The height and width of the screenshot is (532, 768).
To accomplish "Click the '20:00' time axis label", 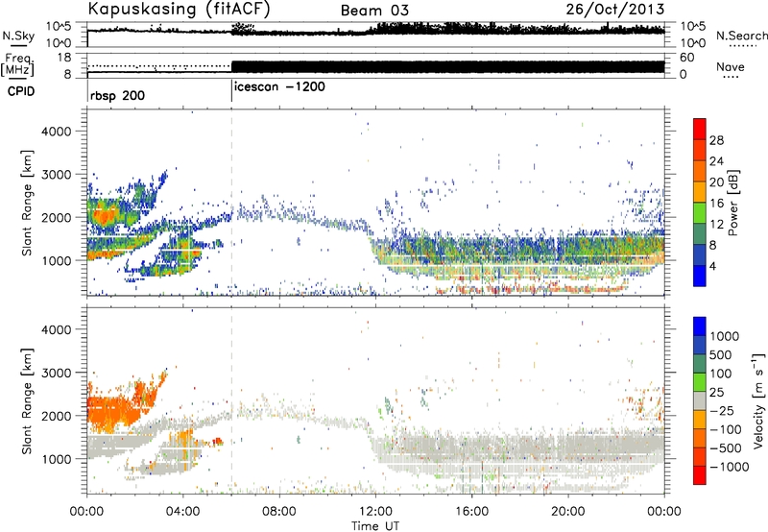I will pyautogui.click(x=567, y=512).
